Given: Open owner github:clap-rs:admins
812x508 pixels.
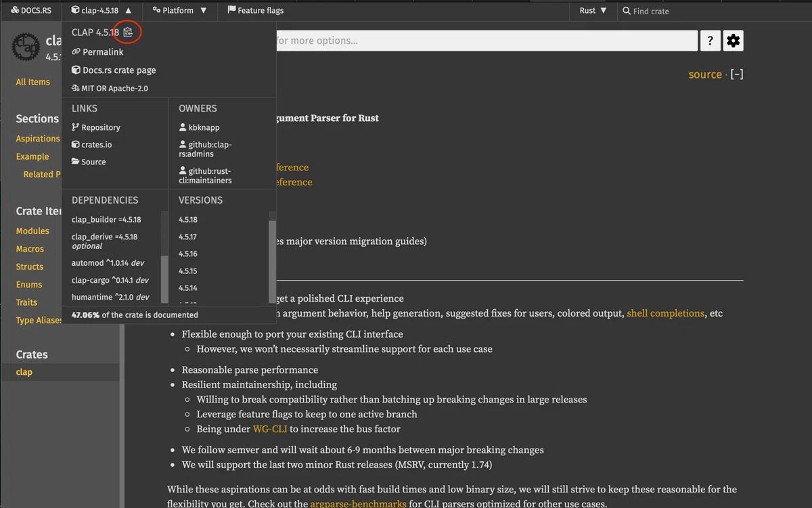Looking at the screenshot, I should pyautogui.click(x=205, y=149).
